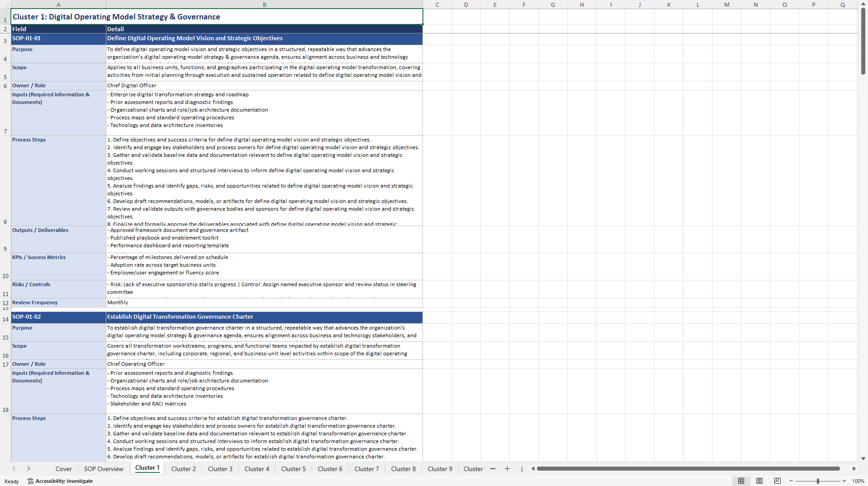Go to next sheet tabs arrow

28,469
